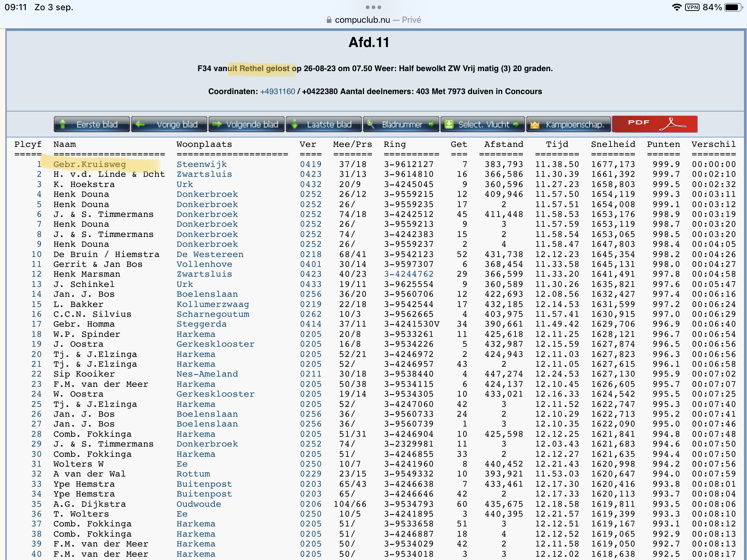Screen dimensions: 747x560
Task: Open Zwartsluis link in H. v.d. Linde row
Action: 204,174
